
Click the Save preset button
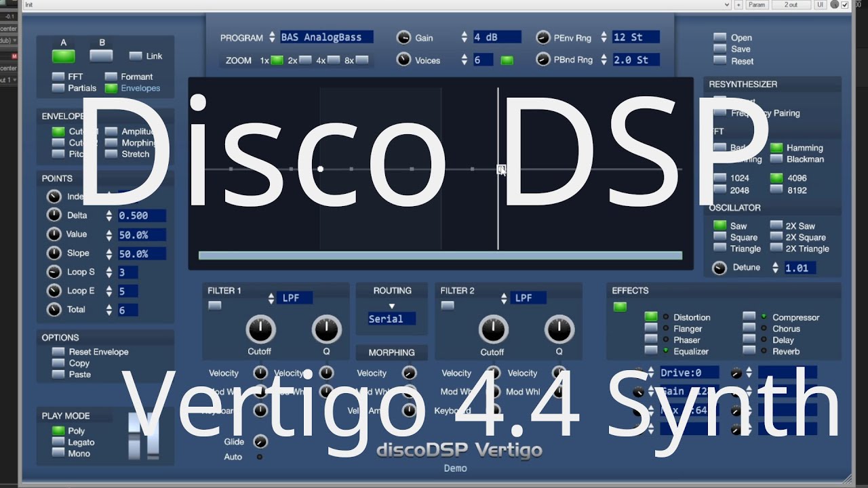coord(719,49)
